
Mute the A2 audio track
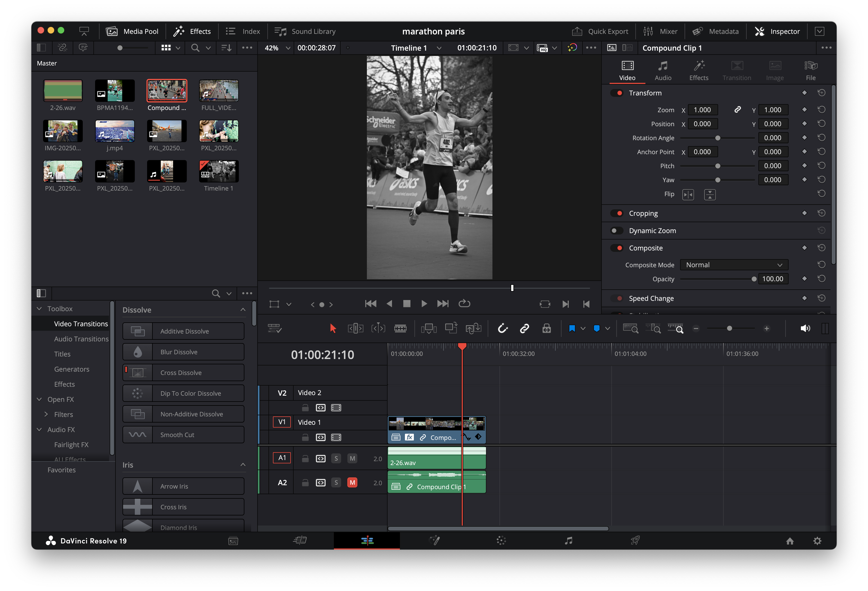352,483
